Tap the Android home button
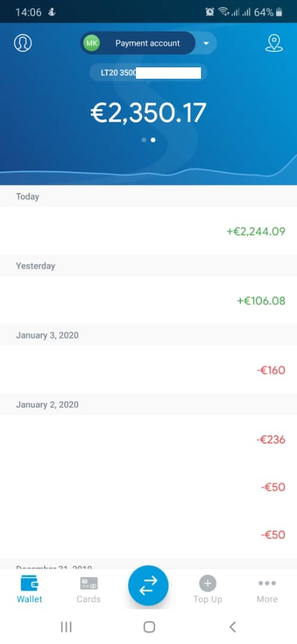 [x=149, y=627]
